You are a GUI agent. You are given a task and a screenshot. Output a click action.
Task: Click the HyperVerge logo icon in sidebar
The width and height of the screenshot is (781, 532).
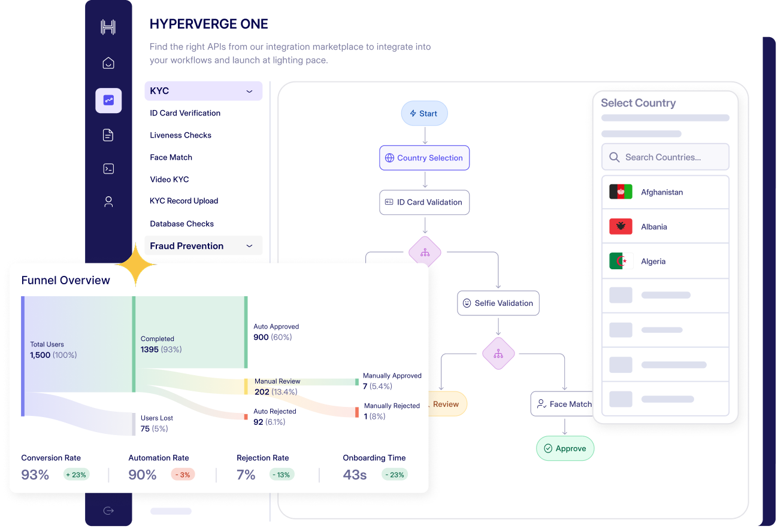pyautogui.click(x=108, y=27)
